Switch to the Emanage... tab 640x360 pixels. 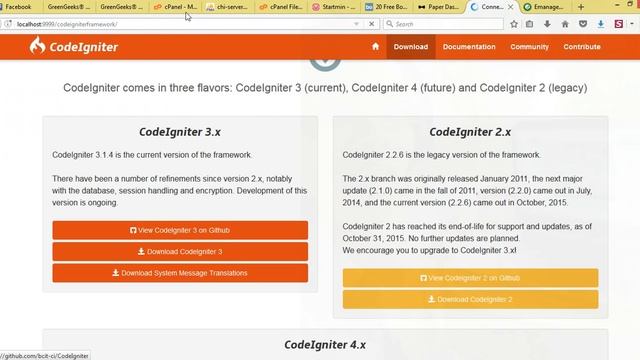[544, 7]
